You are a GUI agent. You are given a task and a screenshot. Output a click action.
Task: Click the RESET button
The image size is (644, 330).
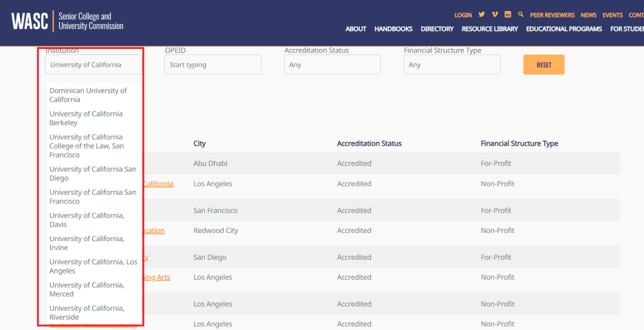544,65
